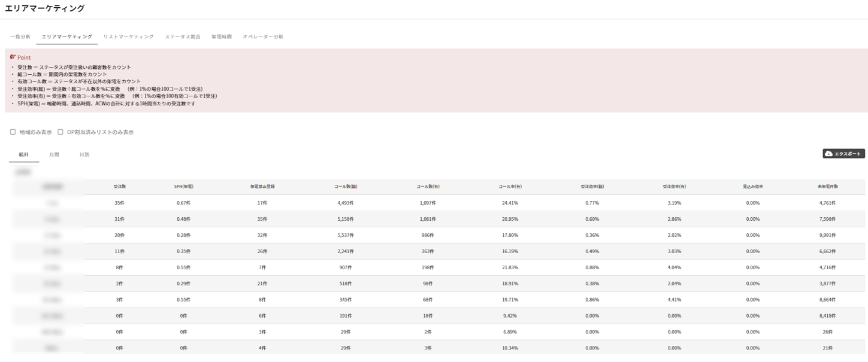Click the Point pointing-hand icon
Screen dimensions: 868x362
coord(13,57)
